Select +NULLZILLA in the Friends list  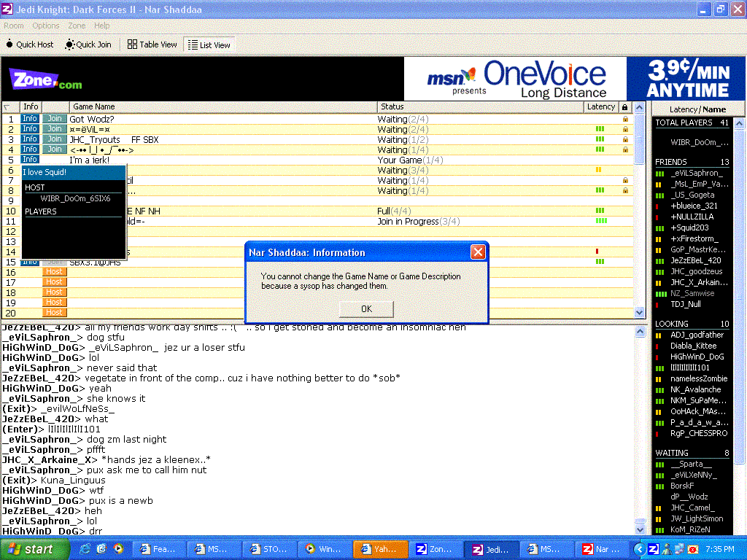692,217
